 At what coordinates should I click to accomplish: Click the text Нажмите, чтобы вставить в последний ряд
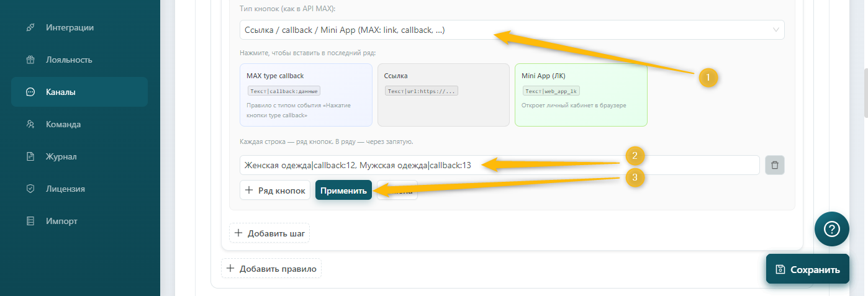pyautogui.click(x=307, y=53)
